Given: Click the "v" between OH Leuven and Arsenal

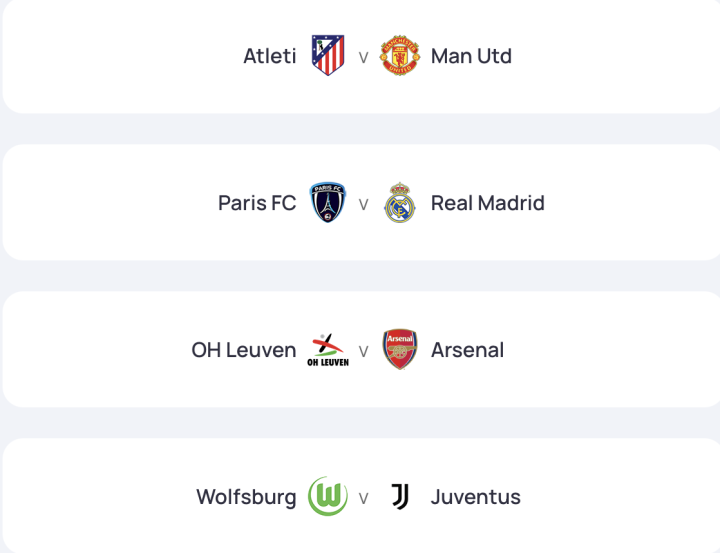Looking at the screenshot, I should (363, 351).
